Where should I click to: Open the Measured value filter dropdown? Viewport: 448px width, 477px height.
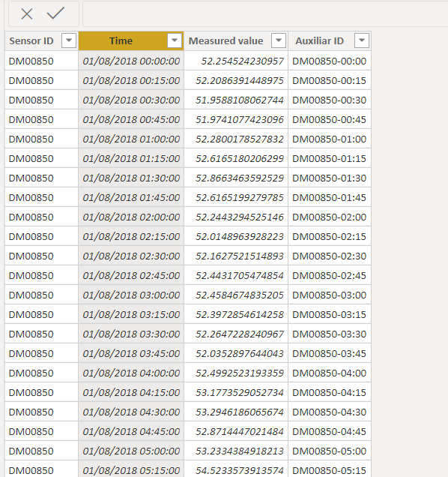(279, 40)
